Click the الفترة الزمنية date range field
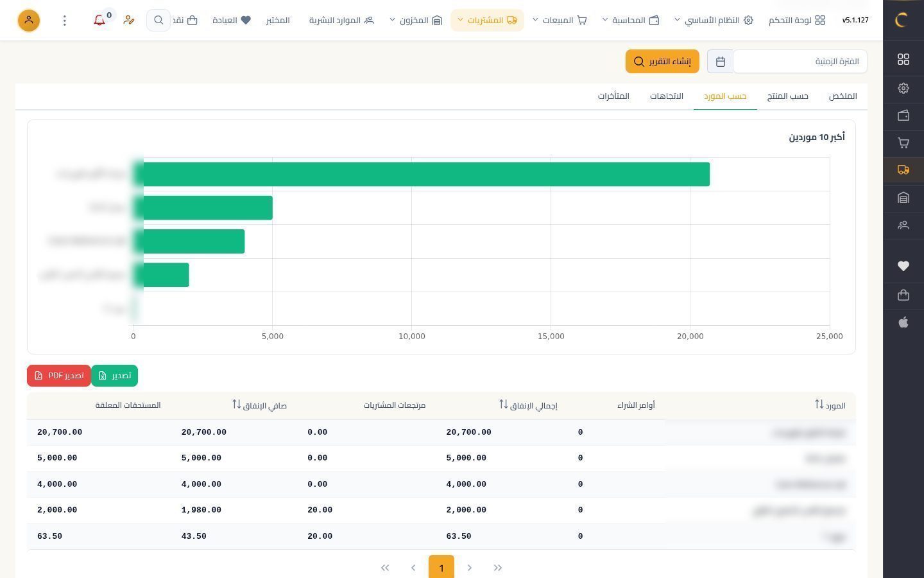Screen dimensions: 924x578 pyautogui.click(x=800, y=62)
